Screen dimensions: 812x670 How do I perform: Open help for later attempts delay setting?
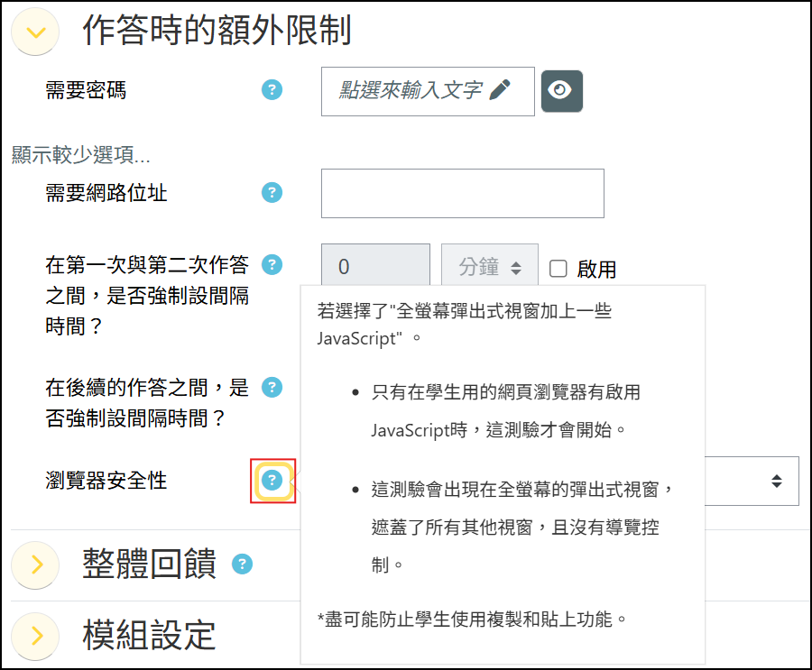272,387
